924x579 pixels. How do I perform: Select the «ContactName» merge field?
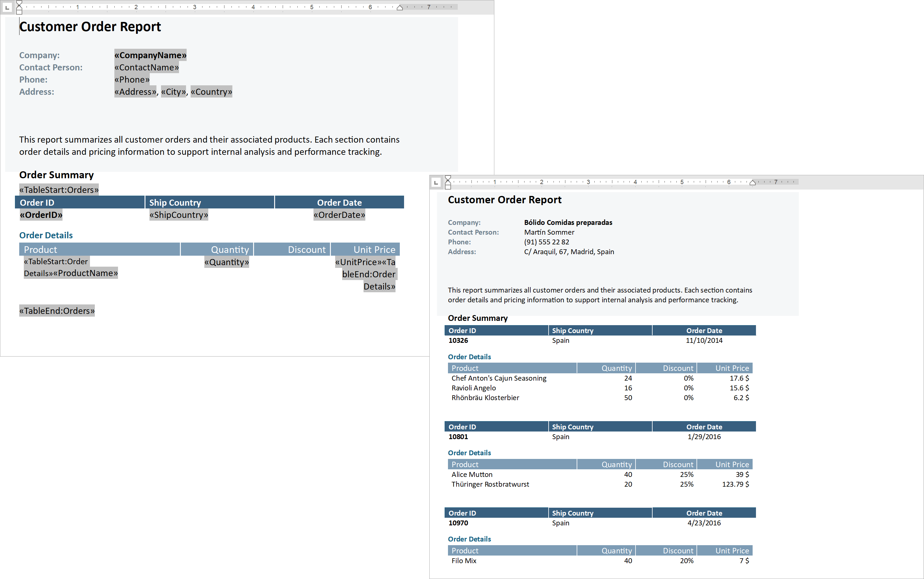147,67
